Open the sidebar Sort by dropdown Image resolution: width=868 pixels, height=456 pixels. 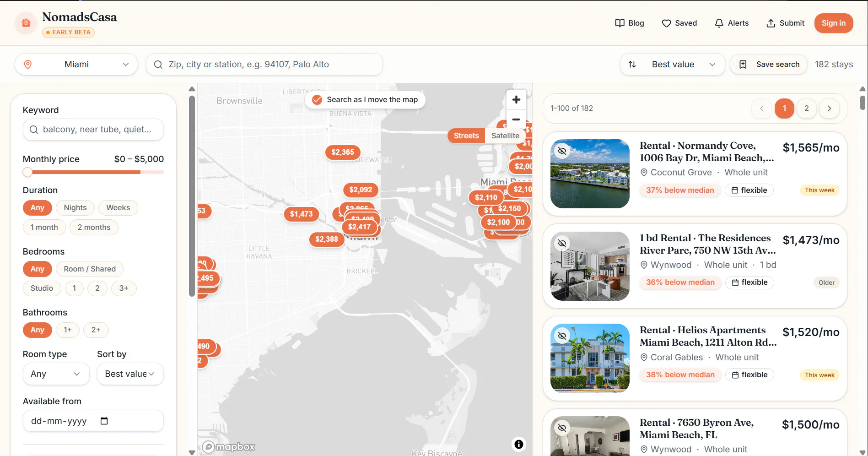click(130, 374)
